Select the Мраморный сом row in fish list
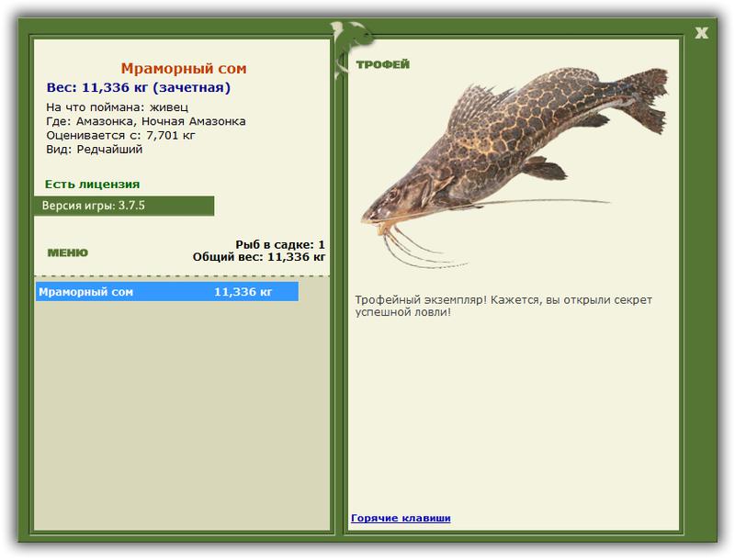The image size is (735, 560). coord(167,292)
